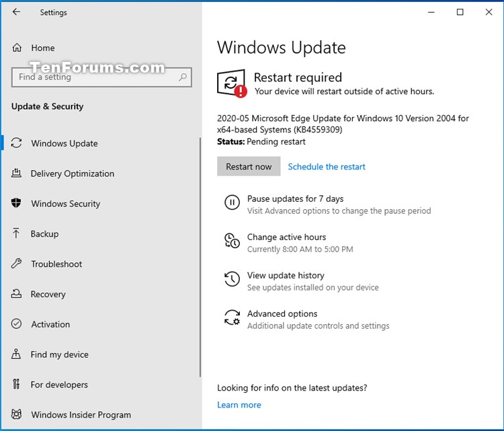Click the Restart required heading
The height and width of the screenshot is (431, 504).
tap(298, 77)
